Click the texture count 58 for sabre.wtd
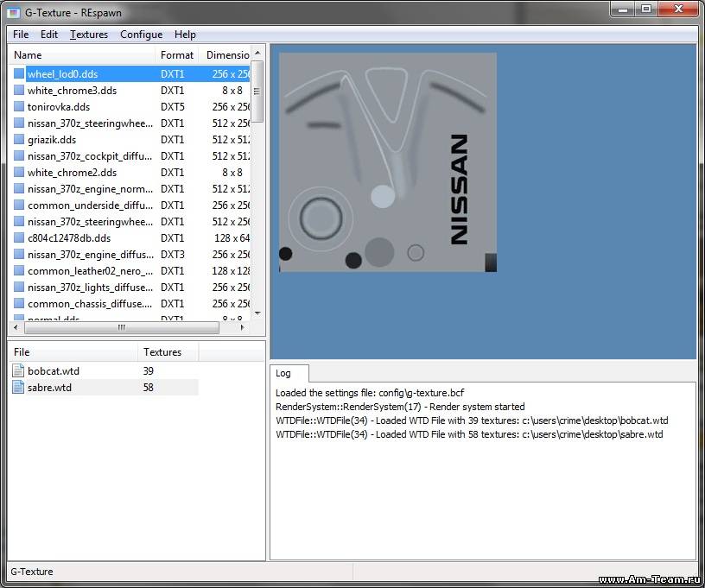 [148, 387]
